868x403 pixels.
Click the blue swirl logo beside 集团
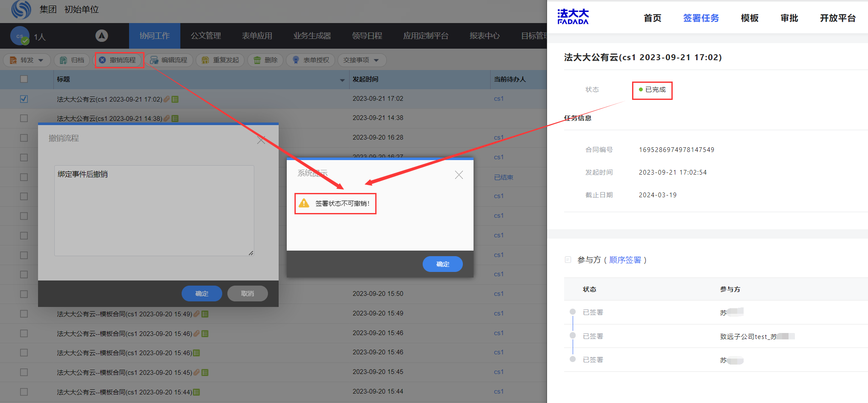point(21,9)
